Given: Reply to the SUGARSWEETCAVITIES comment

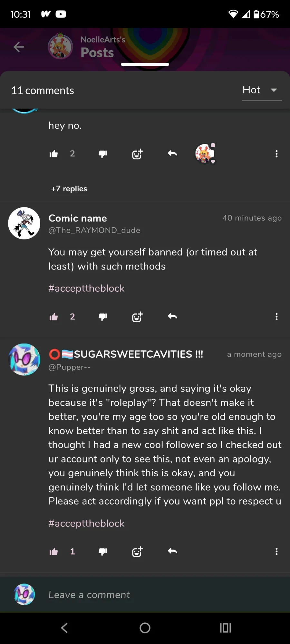Looking at the screenshot, I should (172, 551).
